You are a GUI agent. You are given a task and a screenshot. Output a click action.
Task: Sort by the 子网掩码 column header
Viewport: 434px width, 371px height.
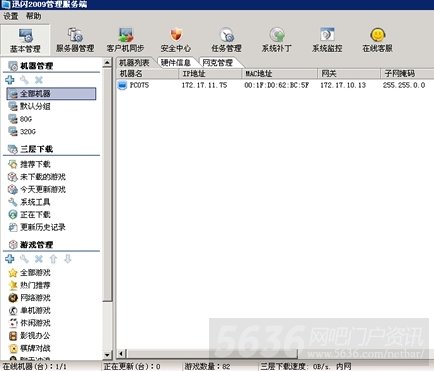pos(407,74)
